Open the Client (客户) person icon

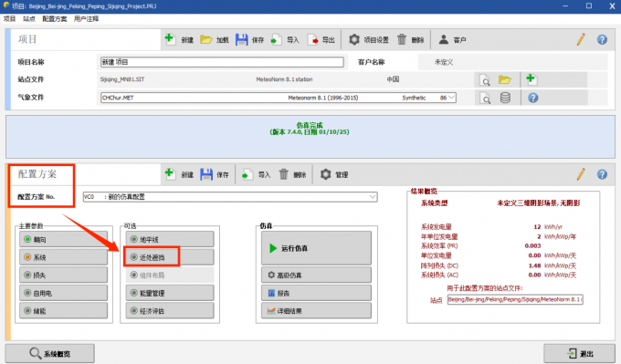[444, 39]
